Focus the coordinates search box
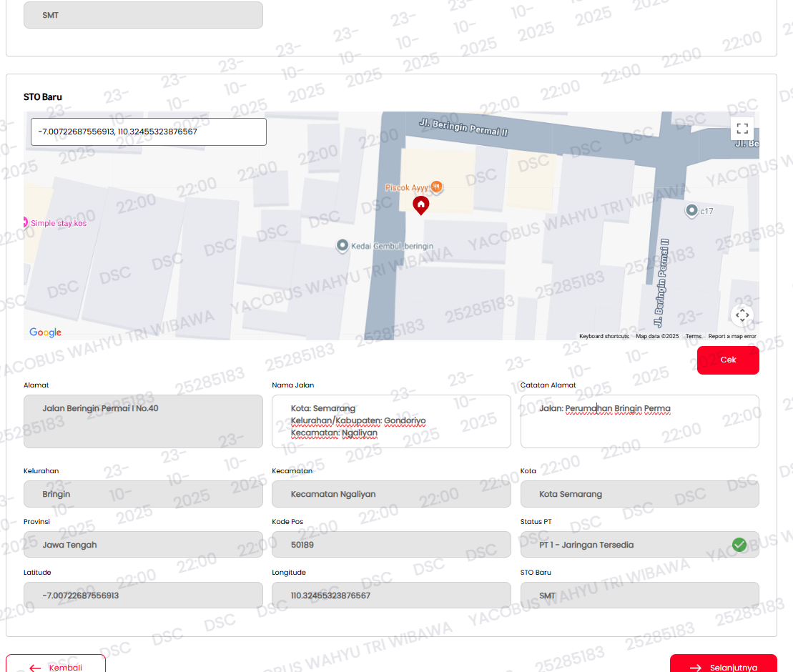The image size is (793, 672). click(x=149, y=132)
